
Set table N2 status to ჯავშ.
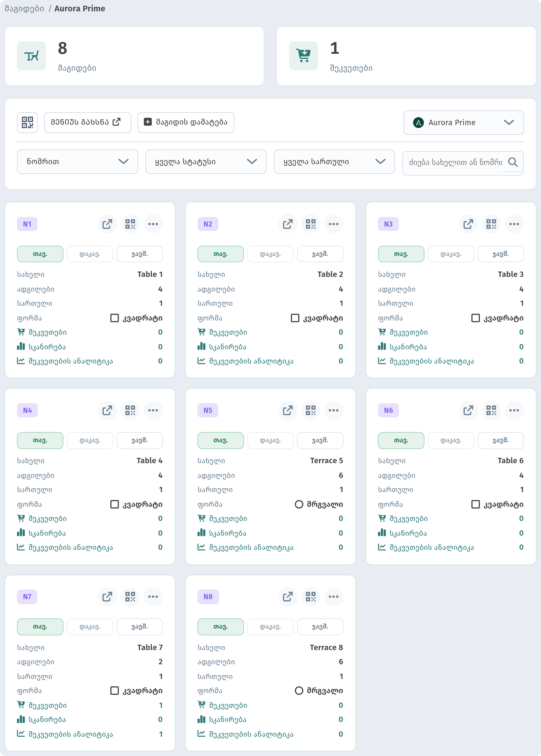tap(320, 254)
